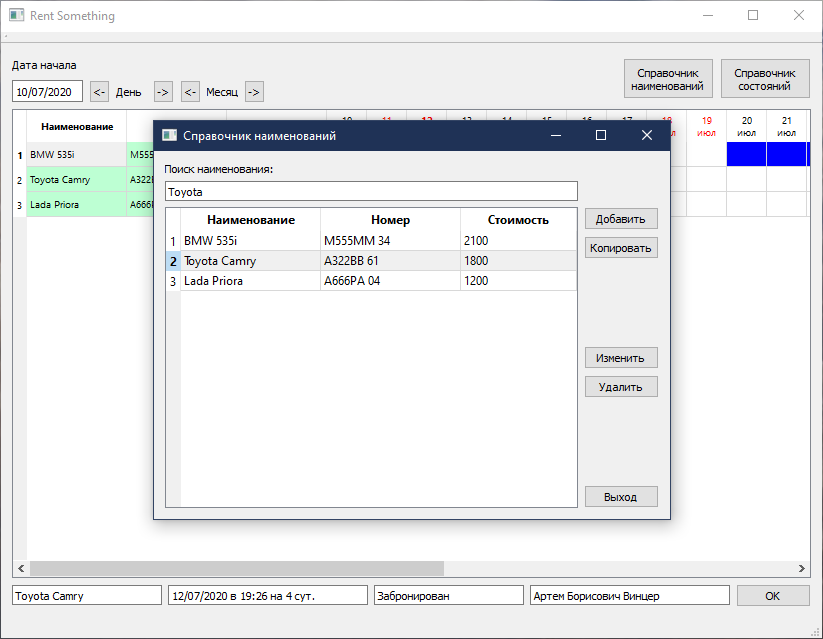
Task: Go to the next day with the arrow button
Action: (163, 92)
